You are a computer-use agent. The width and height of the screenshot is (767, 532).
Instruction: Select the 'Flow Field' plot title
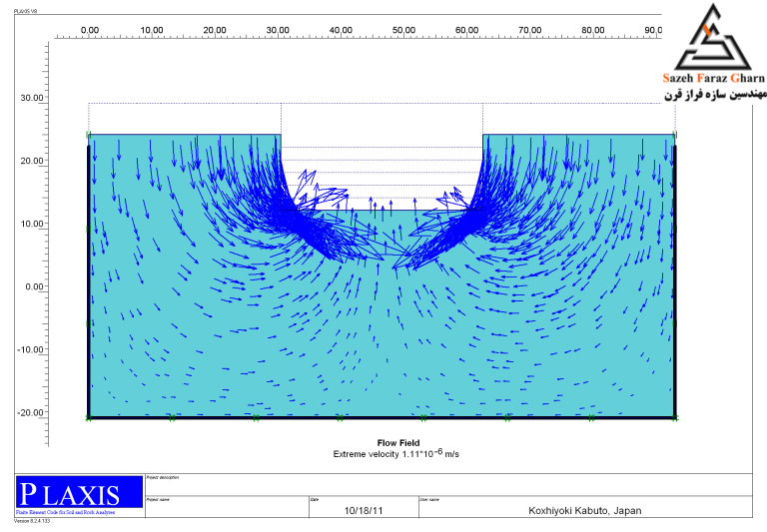398,443
